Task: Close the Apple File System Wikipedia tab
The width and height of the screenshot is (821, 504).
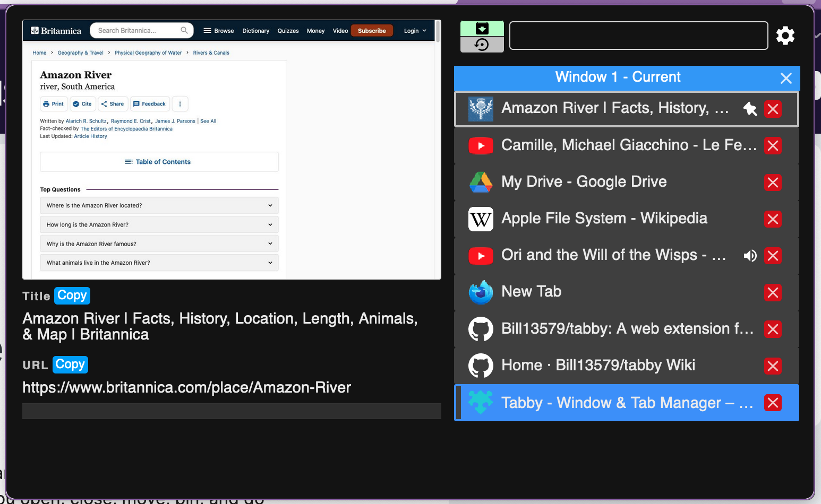Action: point(773,219)
